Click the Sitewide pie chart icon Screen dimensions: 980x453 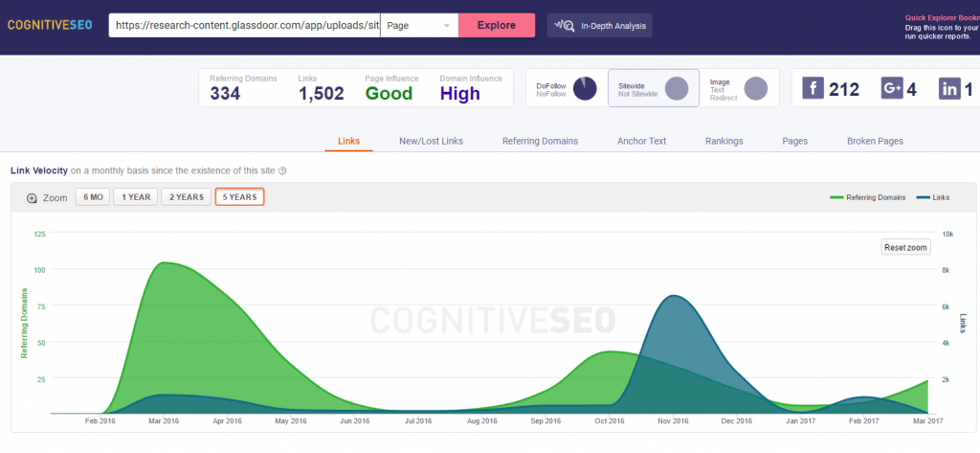(677, 89)
